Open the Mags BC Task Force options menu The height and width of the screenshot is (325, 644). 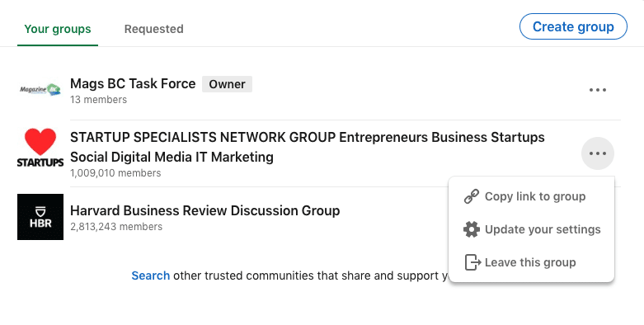click(597, 90)
